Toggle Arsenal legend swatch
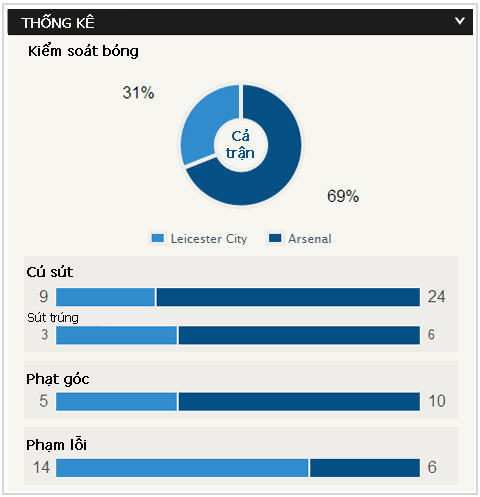The width and height of the screenshot is (480, 497). 275,238
